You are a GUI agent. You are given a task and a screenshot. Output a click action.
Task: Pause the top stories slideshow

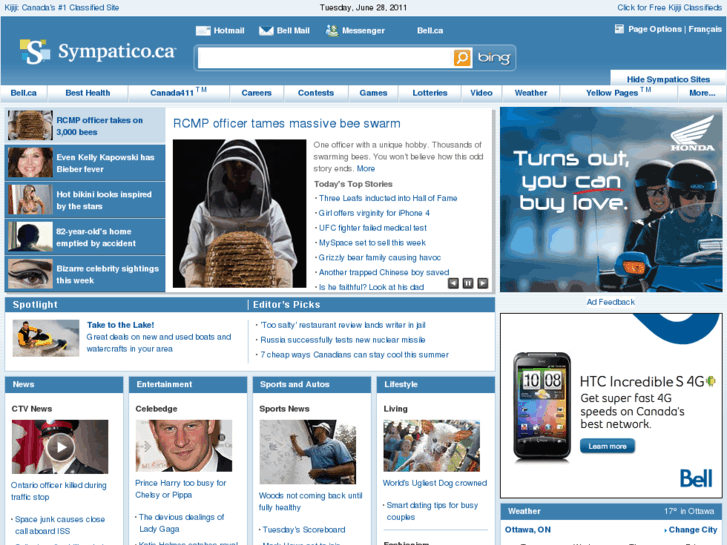pos(468,283)
